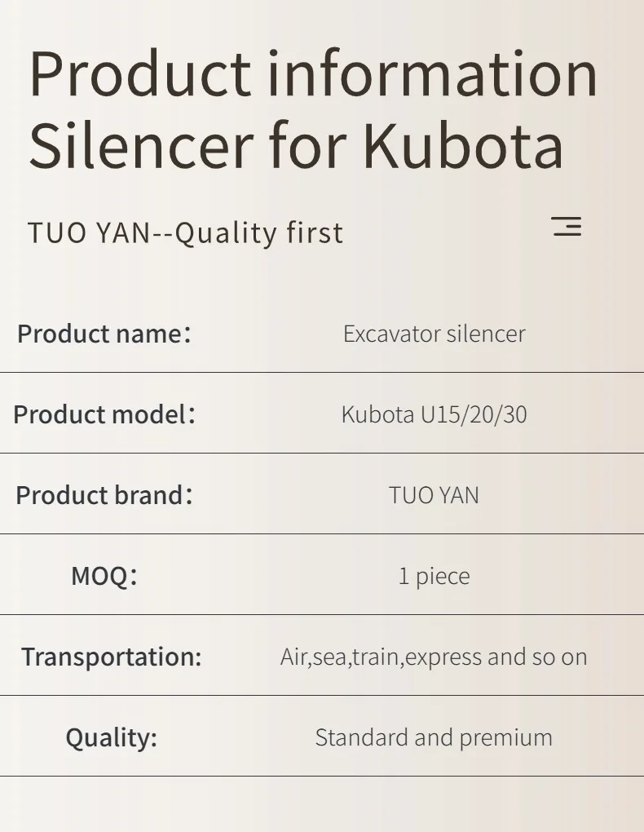Image resolution: width=644 pixels, height=832 pixels.
Task: Click the 'Product model:' label
Action: point(104,414)
